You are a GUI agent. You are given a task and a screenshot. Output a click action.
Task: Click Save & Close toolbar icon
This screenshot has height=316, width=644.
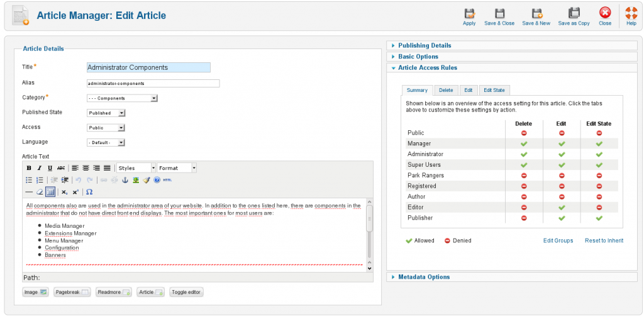click(x=499, y=16)
